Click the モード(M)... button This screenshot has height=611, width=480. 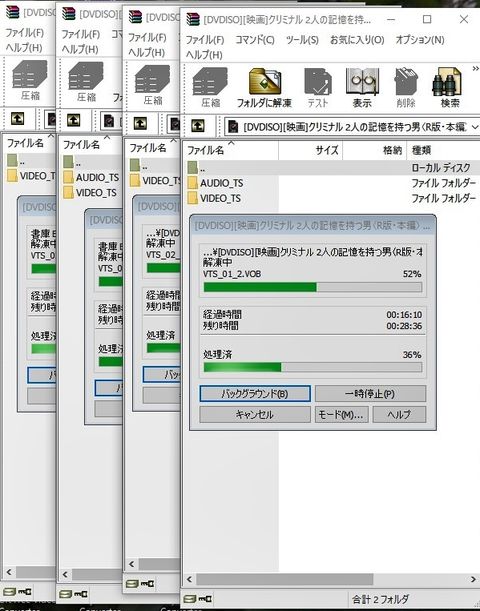(341, 414)
